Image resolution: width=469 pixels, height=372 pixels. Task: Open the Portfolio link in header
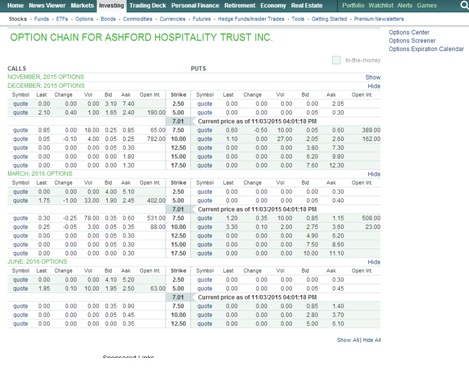[353, 6]
